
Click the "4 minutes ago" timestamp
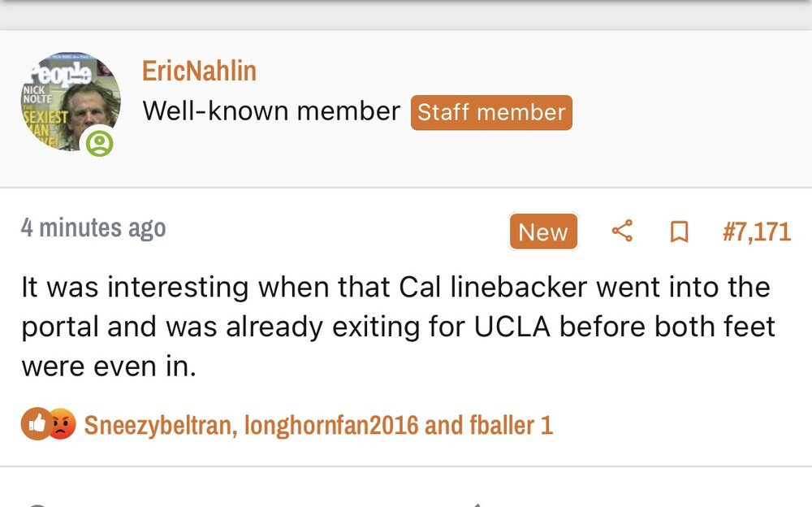pos(93,228)
